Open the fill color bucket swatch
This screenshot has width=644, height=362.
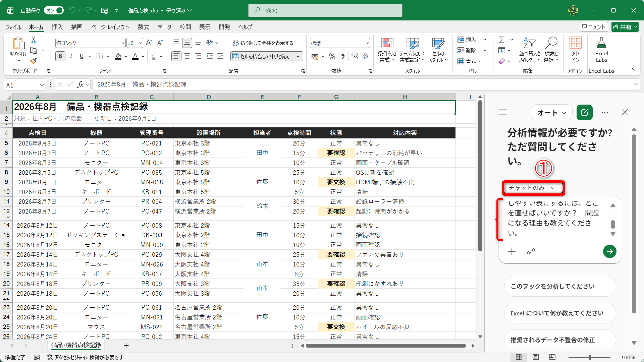[118, 56]
